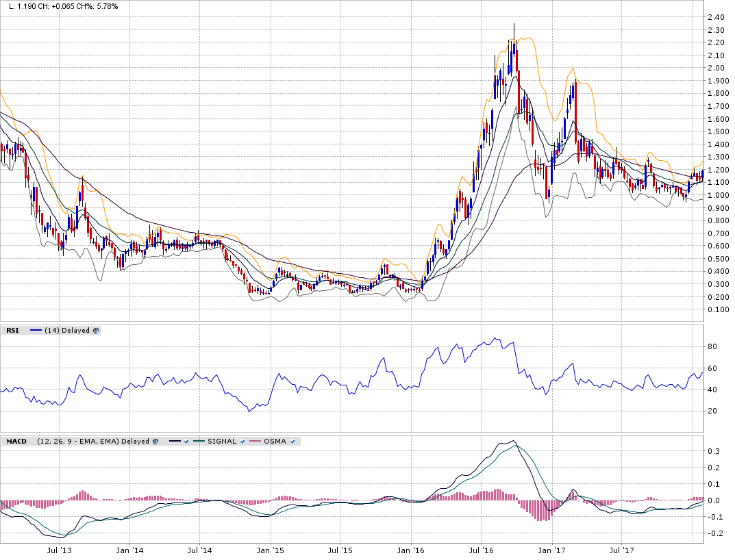The width and height of the screenshot is (735, 560).
Task: Select the MACD indicator title label
Action: point(16,442)
